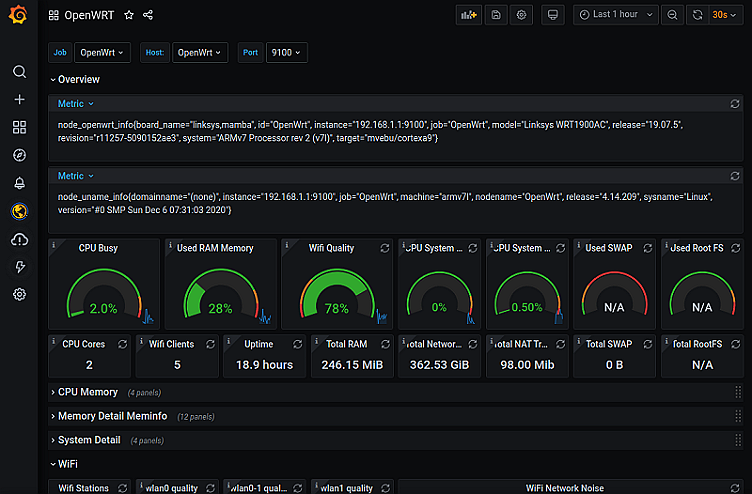752x494 pixels.
Task: Expand the Memory Detail Meminfo row
Action: click(x=109, y=416)
